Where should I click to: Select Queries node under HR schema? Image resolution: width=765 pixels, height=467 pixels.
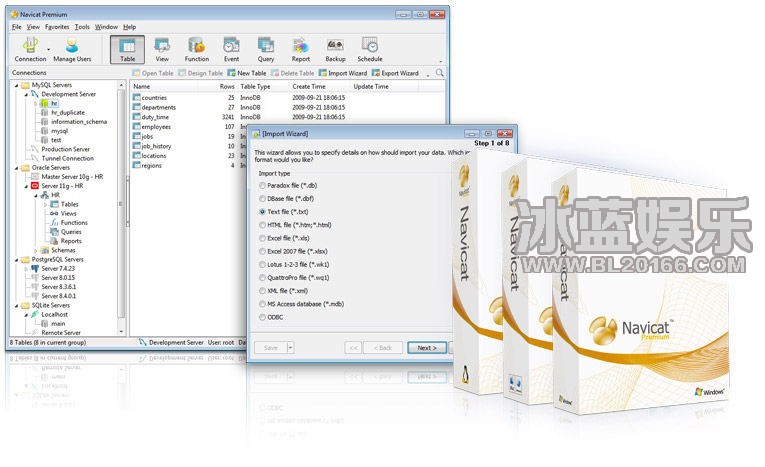(66, 232)
